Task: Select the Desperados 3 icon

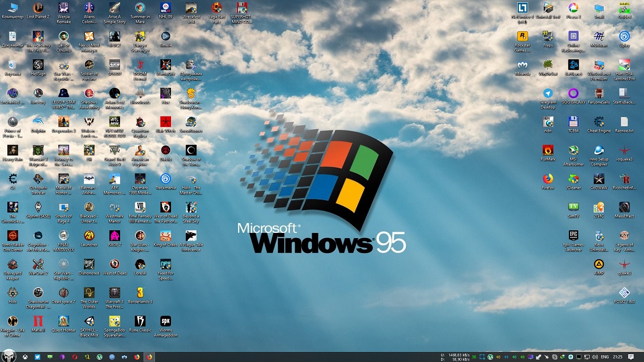Action: point(63,125)
